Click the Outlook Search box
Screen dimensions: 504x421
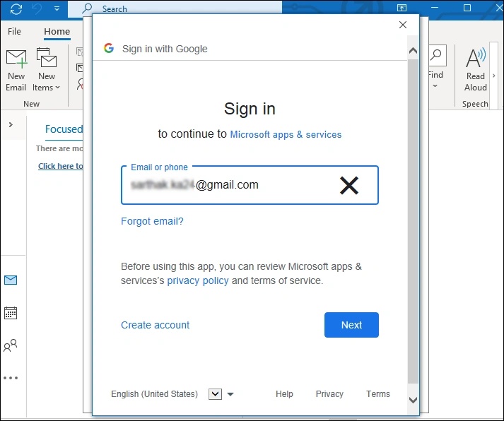pos(175,8)
